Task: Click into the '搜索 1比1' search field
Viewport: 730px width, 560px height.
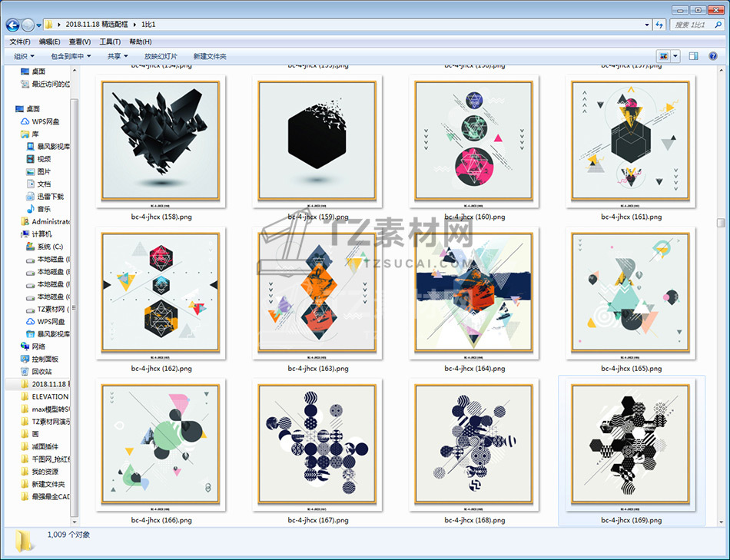Action: click(x=692, y=25)
